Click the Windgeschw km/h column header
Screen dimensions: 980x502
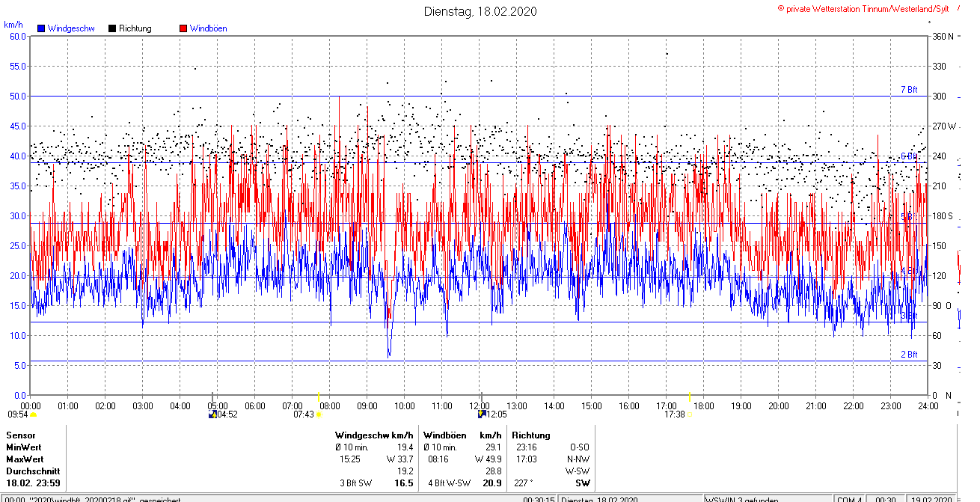coord(374,435)
